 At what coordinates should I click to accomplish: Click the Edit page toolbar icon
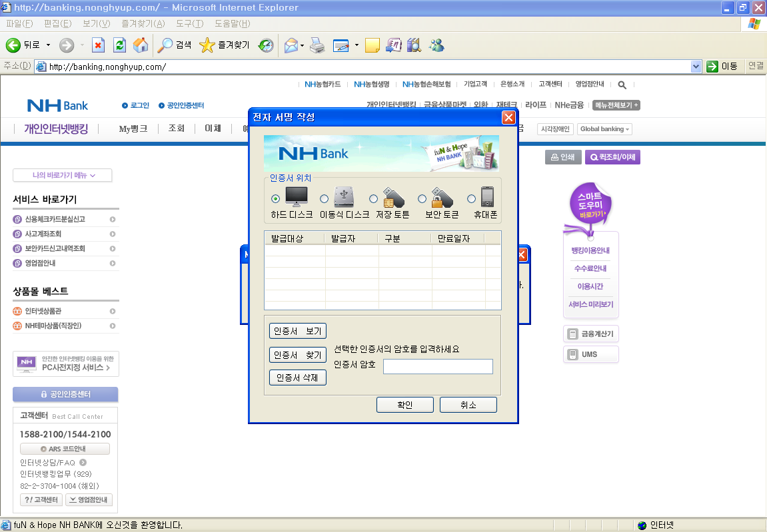[x=341, y=45]
